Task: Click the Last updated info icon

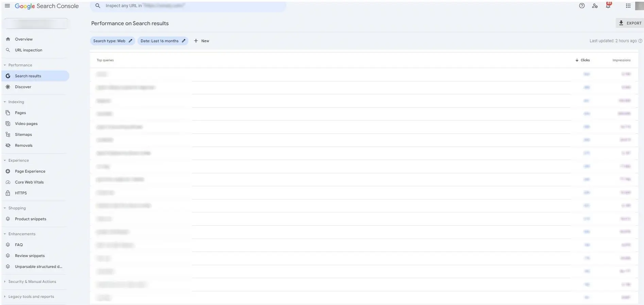Action: tap(640, 41)
